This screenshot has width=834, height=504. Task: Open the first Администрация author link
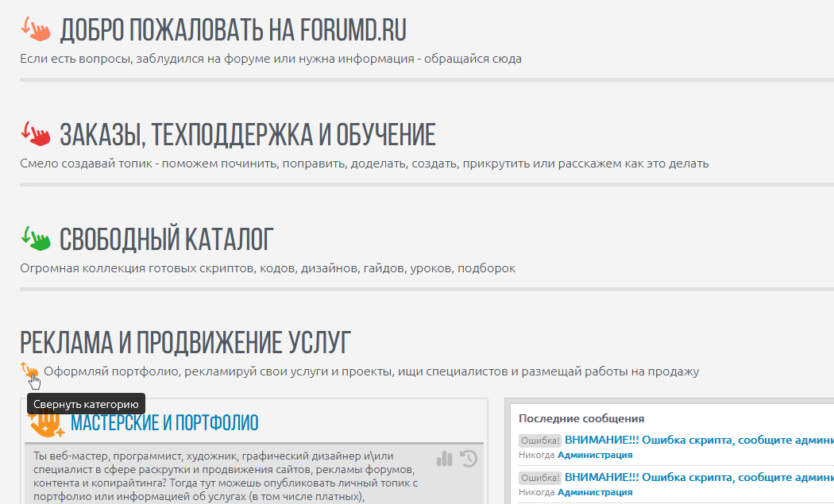pyautogui.click(x=595, y=455)
